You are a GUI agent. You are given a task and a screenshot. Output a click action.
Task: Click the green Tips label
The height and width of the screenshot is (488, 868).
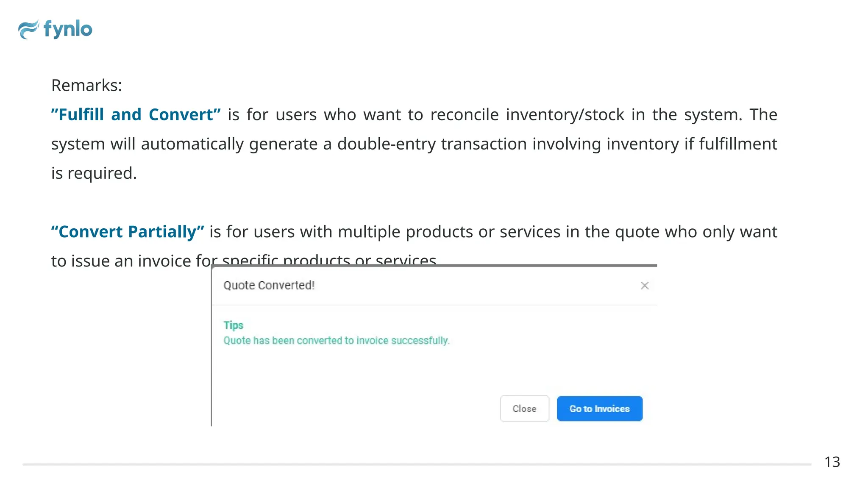coord(233,325)
